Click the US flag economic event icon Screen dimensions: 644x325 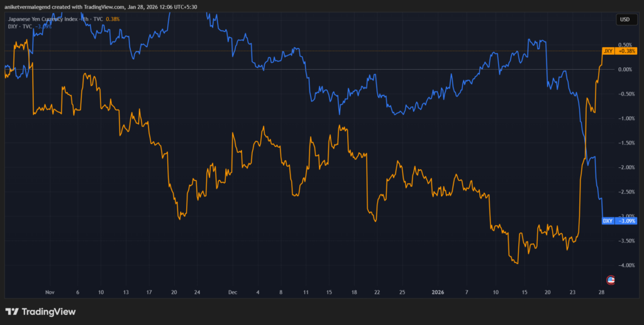pyautogui.click(x=609, y=279)
